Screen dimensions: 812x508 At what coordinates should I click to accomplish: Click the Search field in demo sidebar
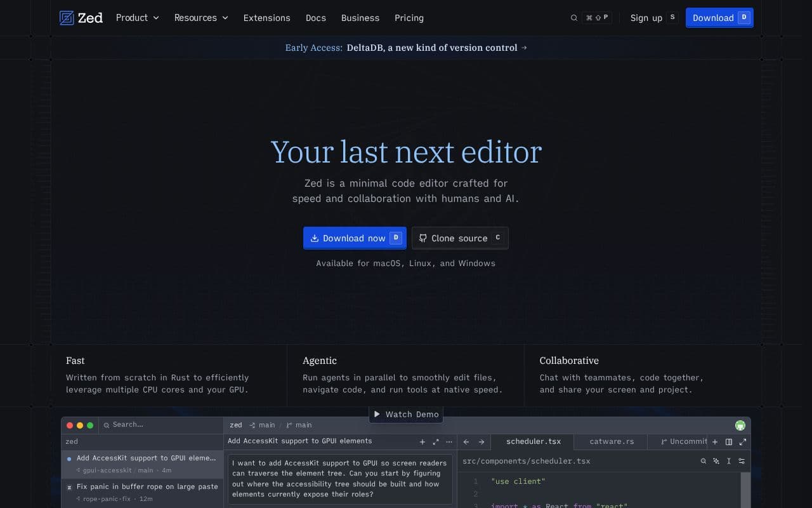point(161,425)
